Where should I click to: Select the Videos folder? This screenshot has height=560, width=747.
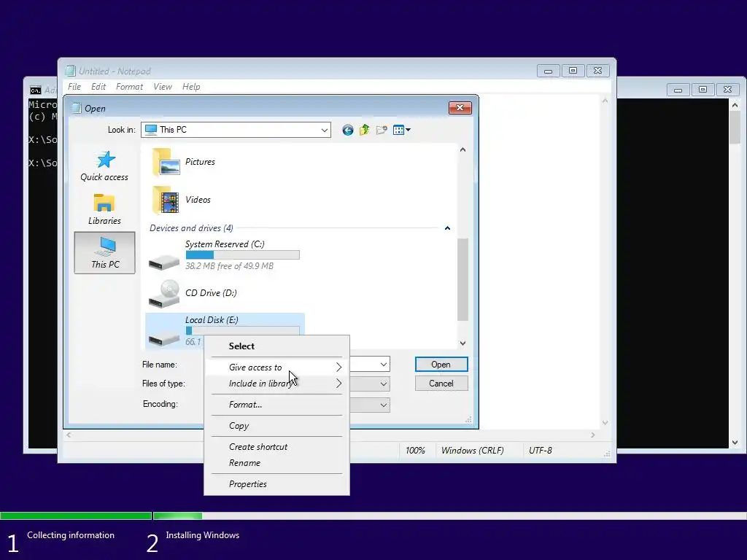coord(181,200)
